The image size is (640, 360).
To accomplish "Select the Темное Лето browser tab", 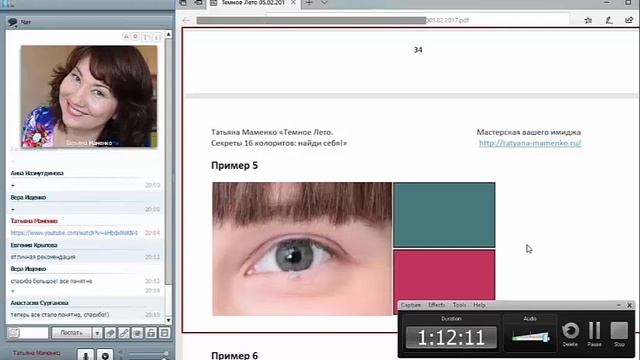I will coord(253,3).
